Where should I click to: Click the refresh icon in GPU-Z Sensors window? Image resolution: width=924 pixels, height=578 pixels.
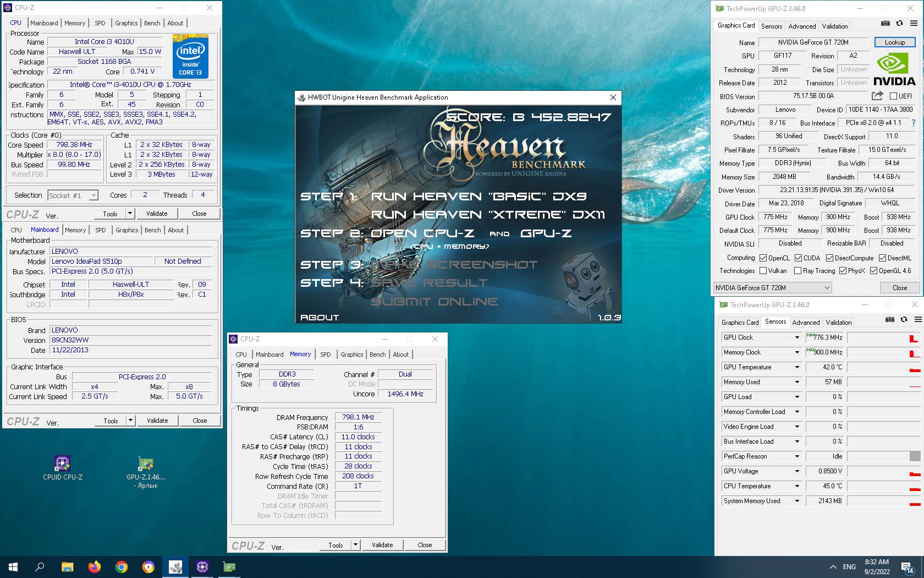(904, 320)
